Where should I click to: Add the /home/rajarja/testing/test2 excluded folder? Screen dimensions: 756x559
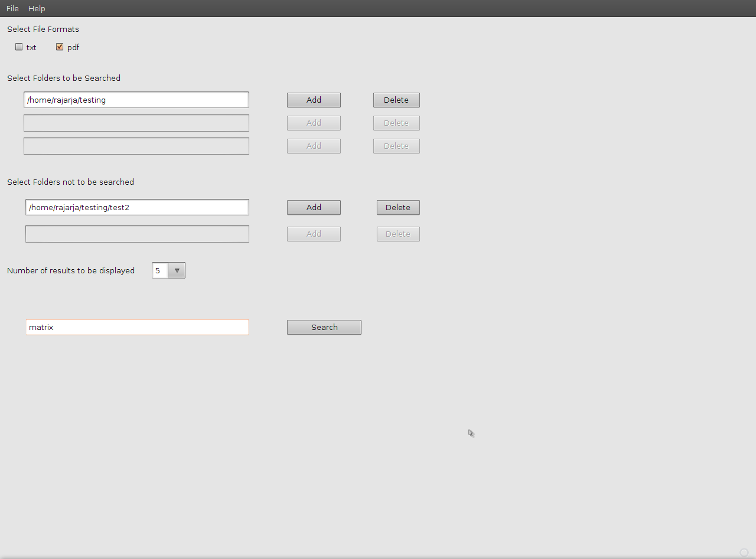313,207
